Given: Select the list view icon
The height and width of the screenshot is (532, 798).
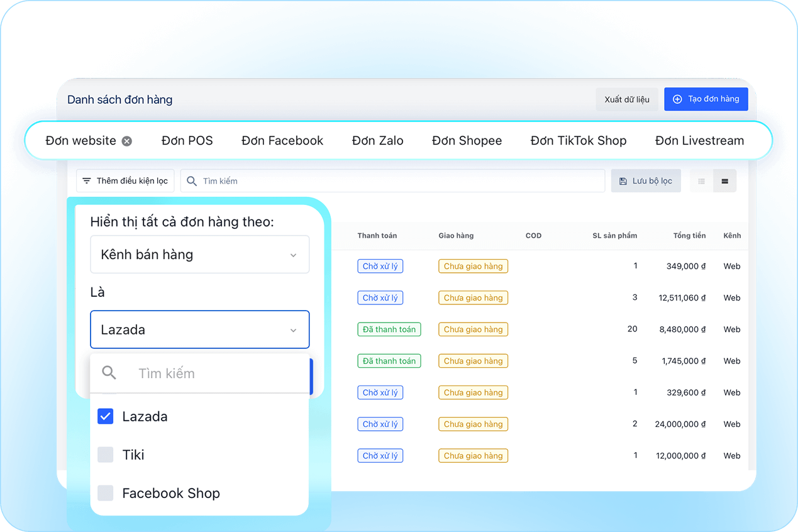Looking at the screenshot, I should pyautogui.click(x=701, y=180).
